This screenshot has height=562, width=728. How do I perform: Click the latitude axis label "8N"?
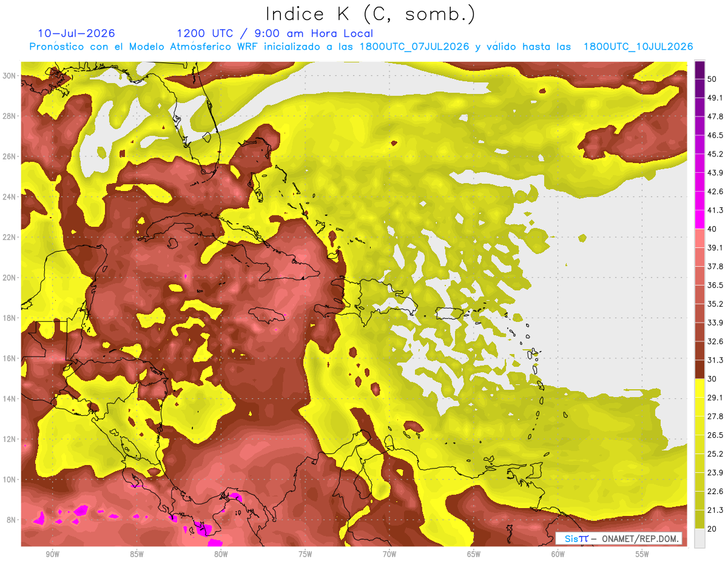point(12,520)
